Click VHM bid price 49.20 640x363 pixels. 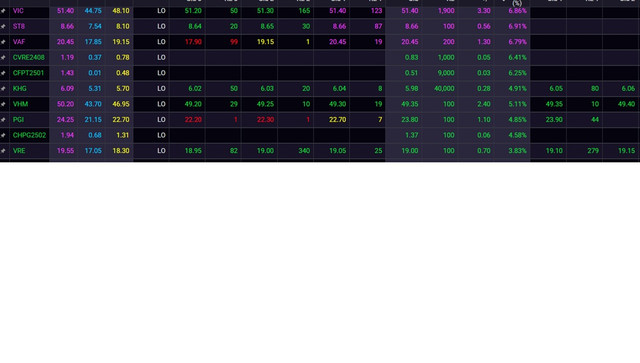pos(193,104)
